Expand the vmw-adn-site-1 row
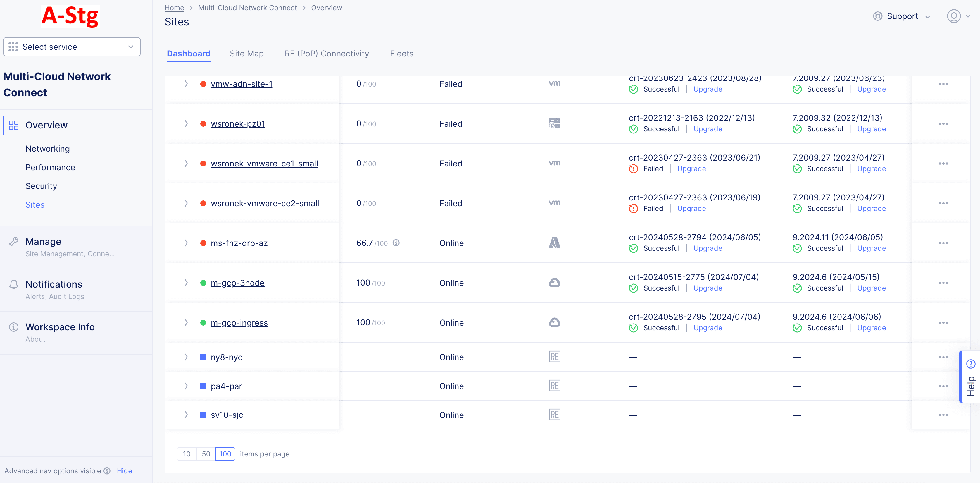 pos(186,84)
